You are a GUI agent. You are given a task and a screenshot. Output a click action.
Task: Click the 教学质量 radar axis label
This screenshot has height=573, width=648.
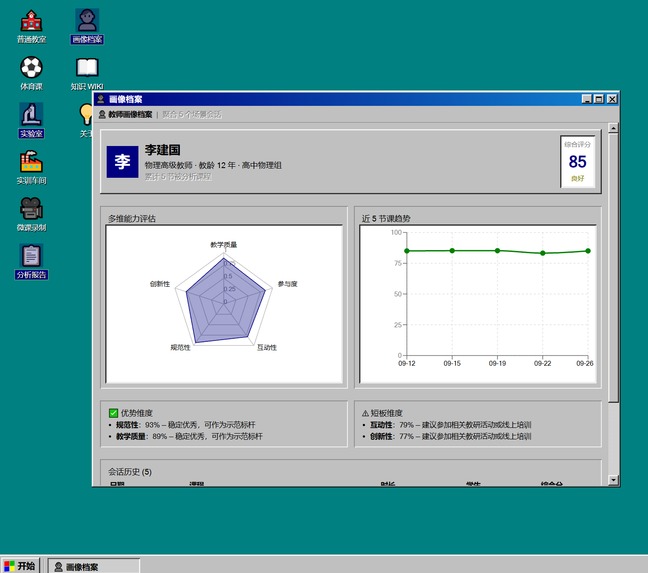click(x=224, y=245)
